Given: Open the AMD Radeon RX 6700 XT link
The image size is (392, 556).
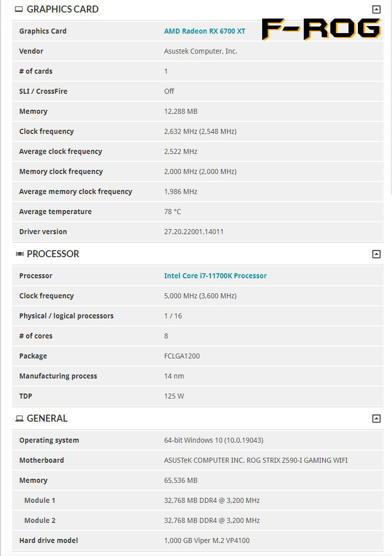Looking at the screenshot, I should click(x=205, y=31).
